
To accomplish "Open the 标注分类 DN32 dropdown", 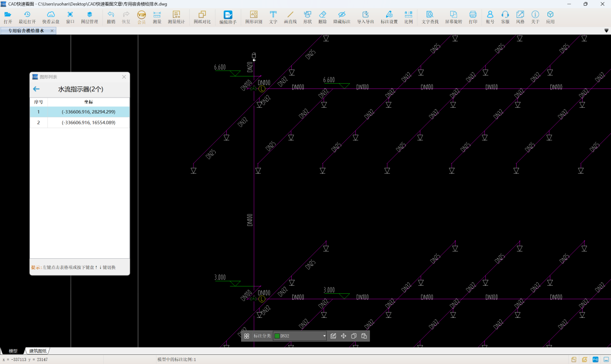I will [x=324, y=336].
